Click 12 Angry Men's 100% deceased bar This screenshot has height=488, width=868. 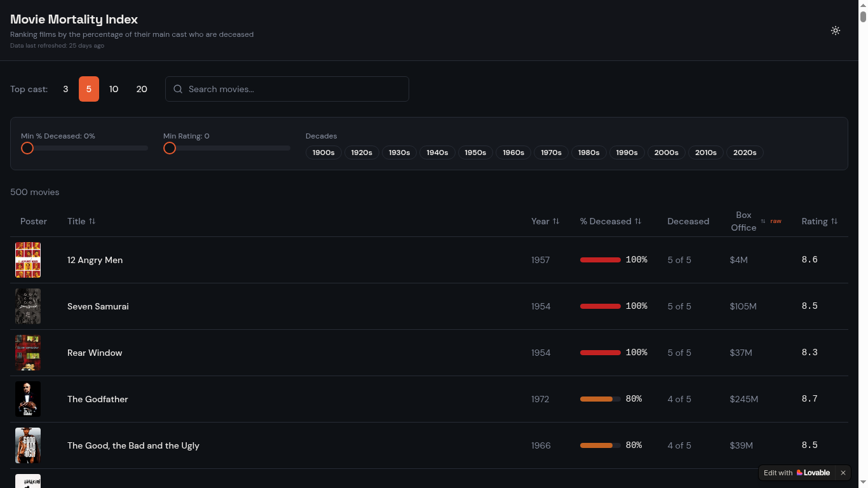click(x=600, y=260)
